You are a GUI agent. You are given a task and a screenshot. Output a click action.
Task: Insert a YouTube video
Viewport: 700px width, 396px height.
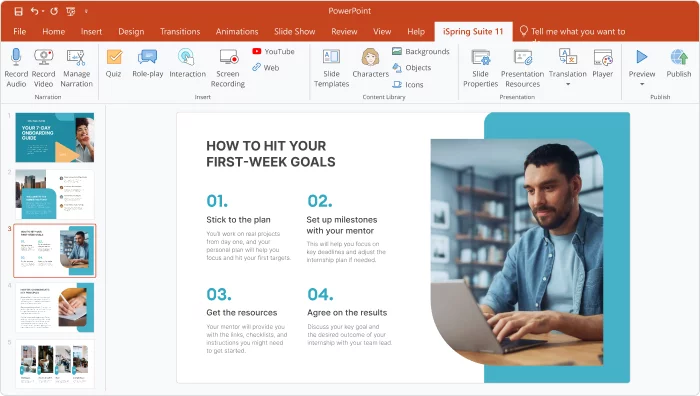tap(273, 51)
